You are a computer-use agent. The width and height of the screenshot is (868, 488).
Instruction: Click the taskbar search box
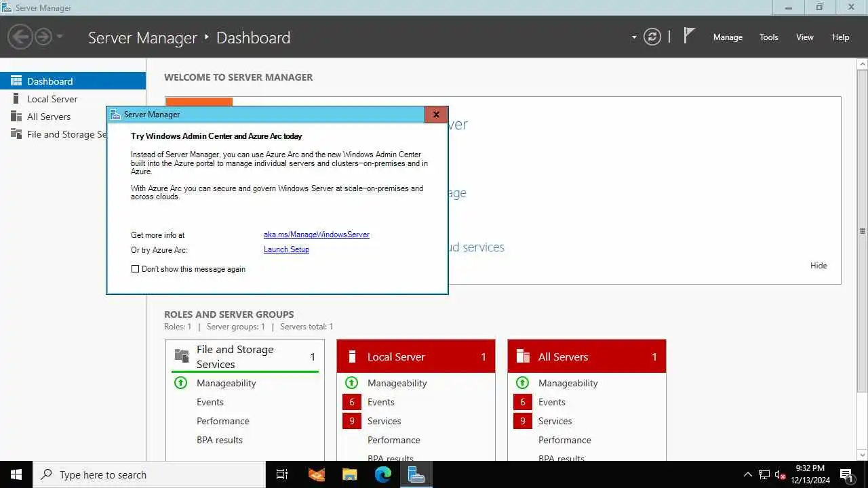point(149,474)
